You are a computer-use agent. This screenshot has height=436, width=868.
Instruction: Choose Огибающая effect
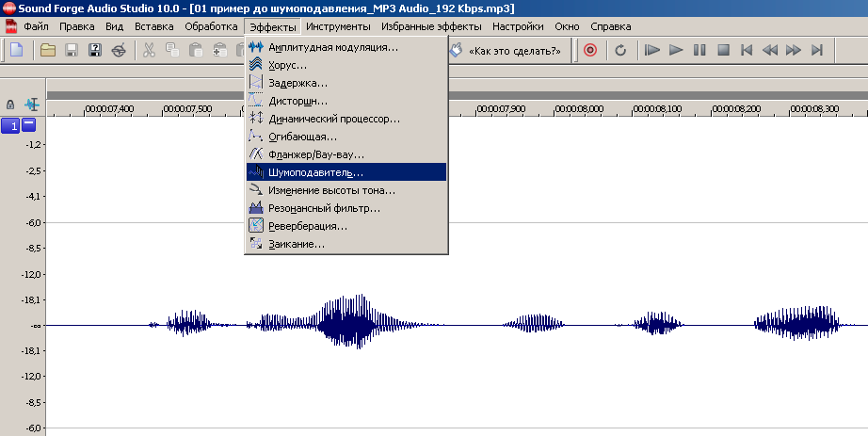point(346,137)
